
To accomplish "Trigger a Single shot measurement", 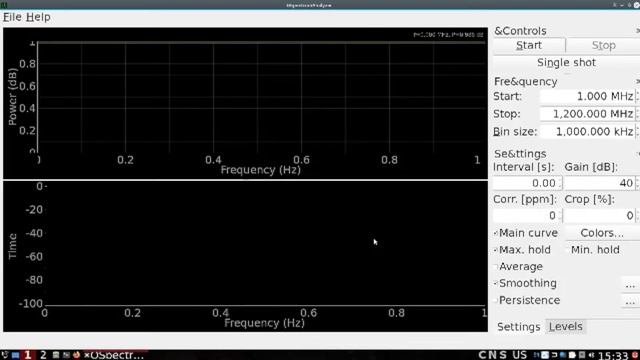I will click(567, 63).
